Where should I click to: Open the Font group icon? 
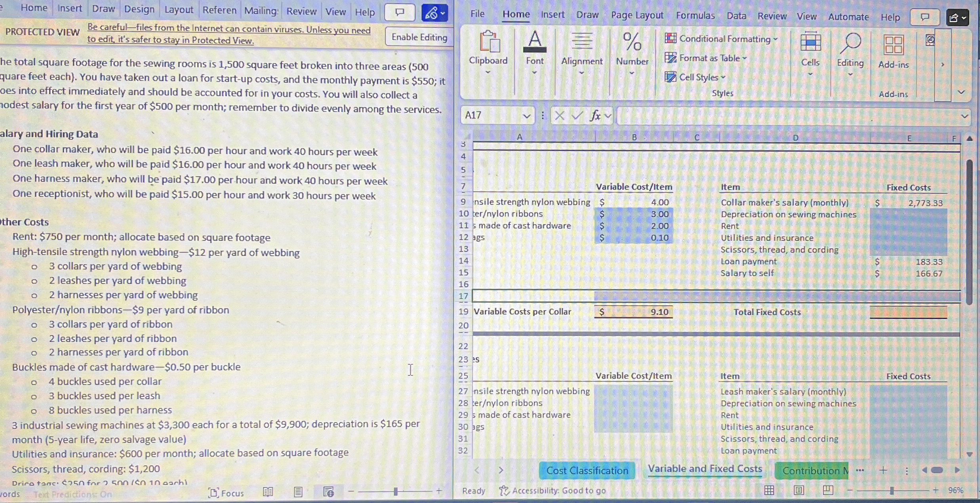tap(534, 42)
